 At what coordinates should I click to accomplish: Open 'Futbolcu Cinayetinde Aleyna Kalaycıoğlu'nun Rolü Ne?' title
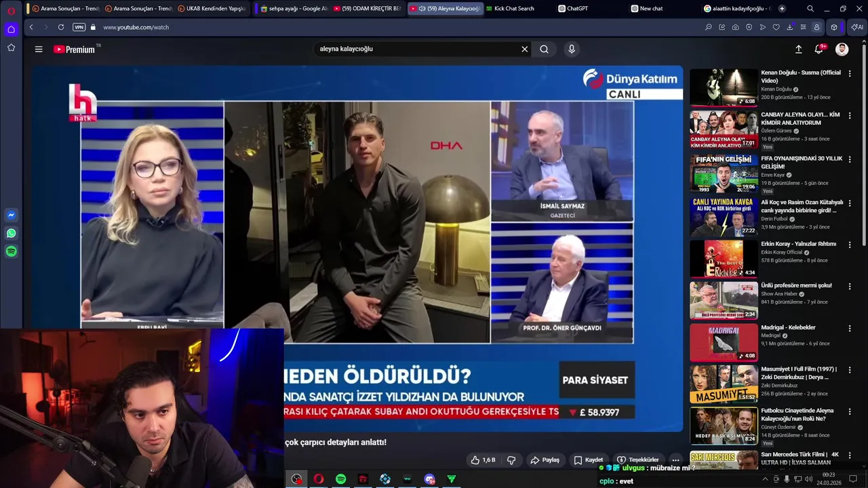pos(797,415)
